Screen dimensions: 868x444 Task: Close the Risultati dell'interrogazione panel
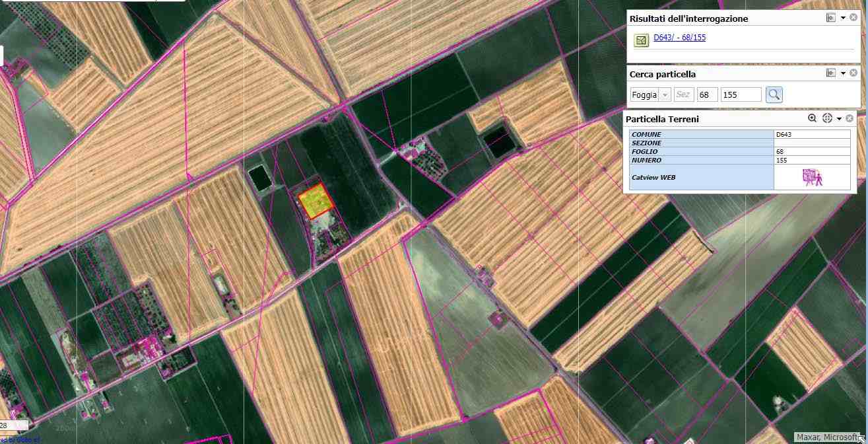click(x=853, y=18)
